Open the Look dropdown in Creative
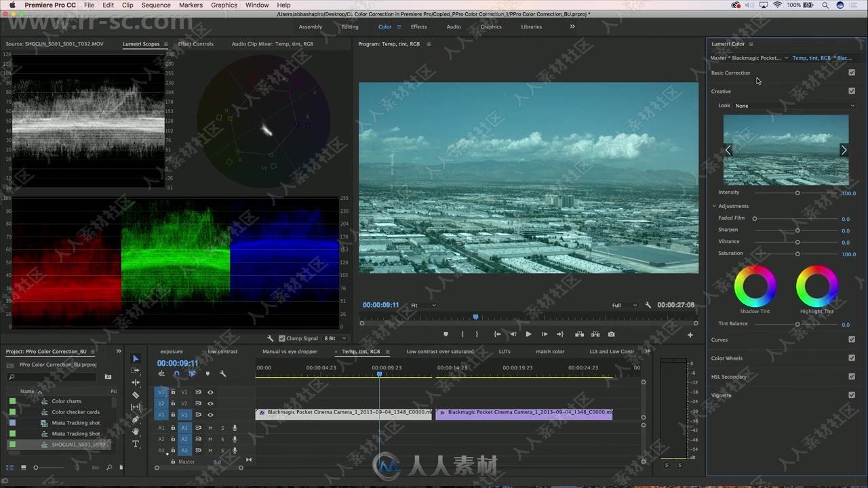The image size is (868, 488). (x=795, y=106)
